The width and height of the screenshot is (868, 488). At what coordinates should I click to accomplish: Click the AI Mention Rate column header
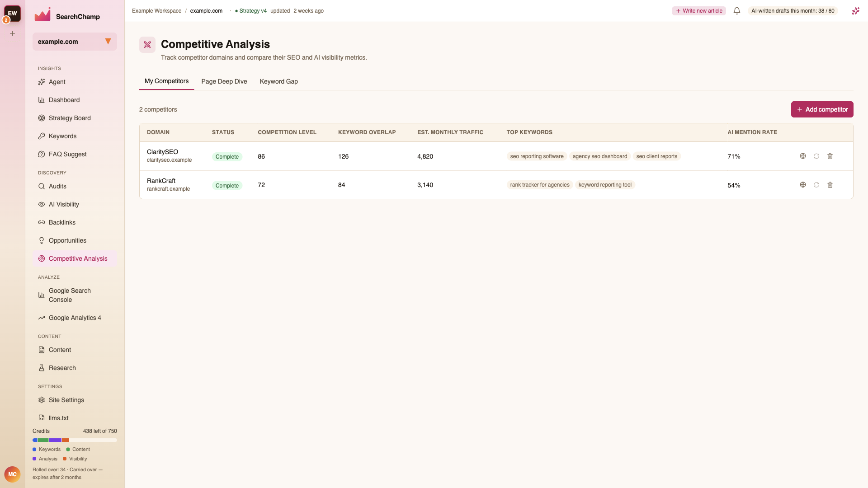click(752, 132)
